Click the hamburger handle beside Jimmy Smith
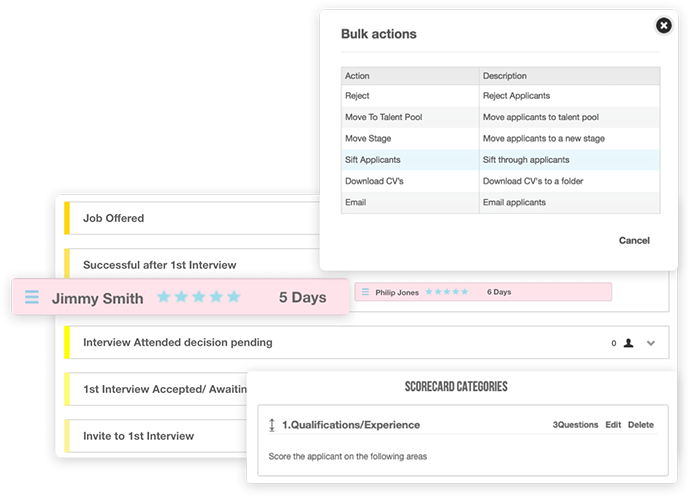Image resolution: width=690 pixels, height=497 pixels. point(32,297)
